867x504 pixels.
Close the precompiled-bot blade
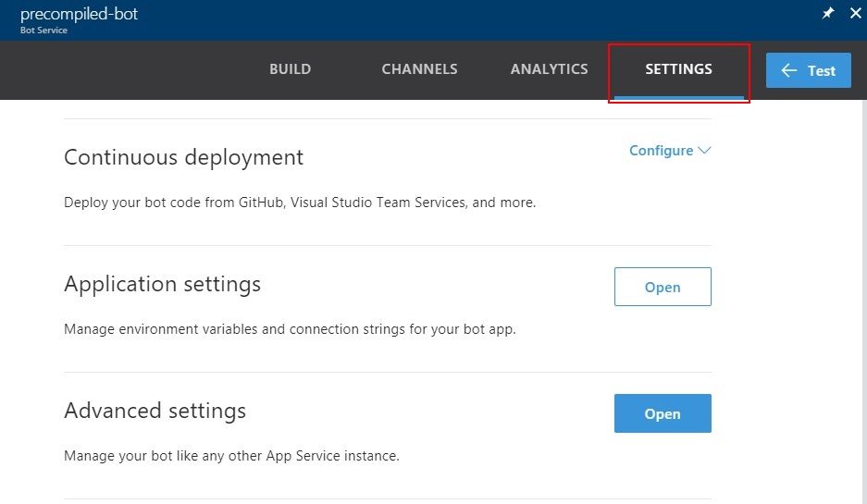point(855,14)
